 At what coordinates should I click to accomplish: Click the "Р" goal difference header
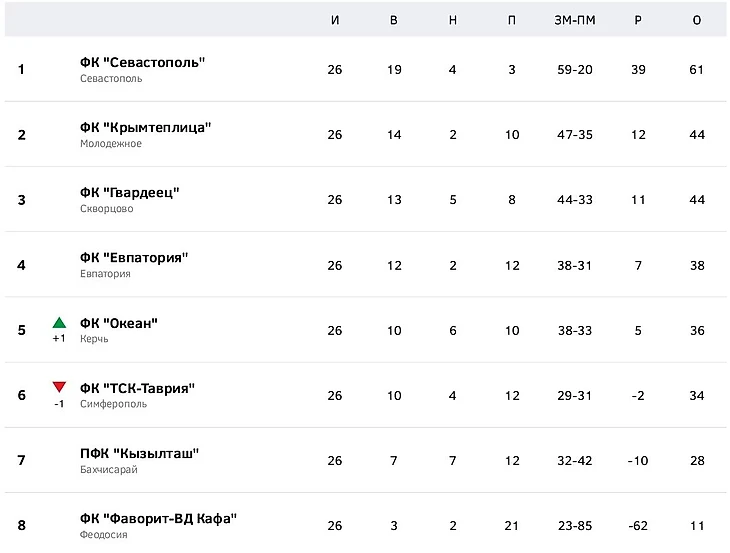[x=638, y=20]
